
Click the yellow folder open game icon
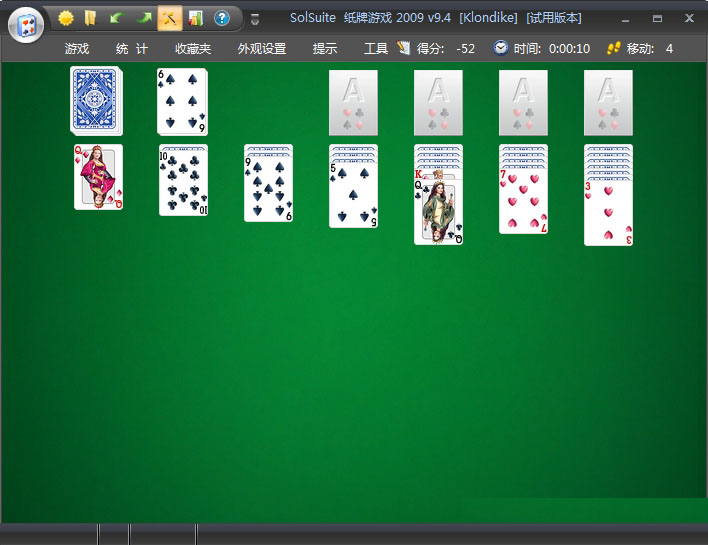tap(91, 18)
